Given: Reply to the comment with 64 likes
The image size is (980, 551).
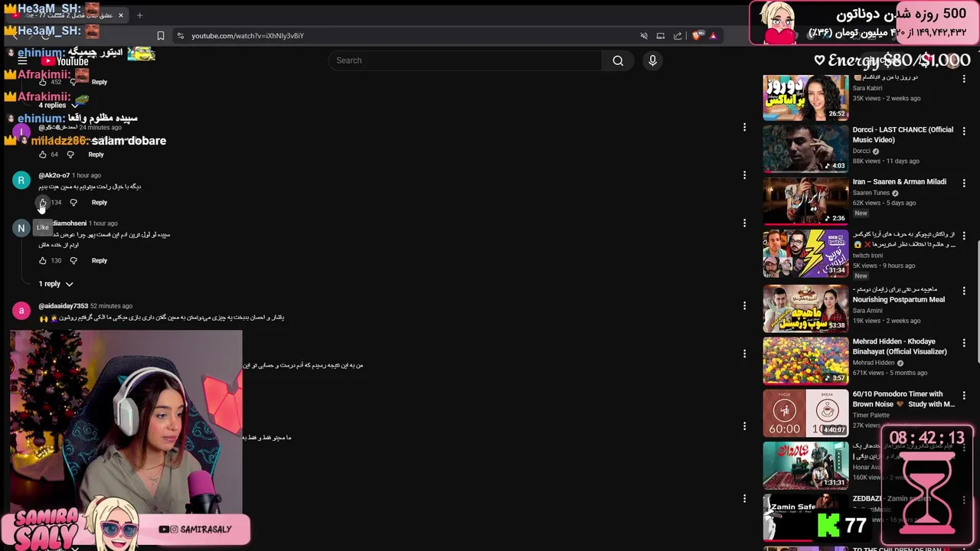Looking at the screenshot, I should [x=96, y=155].
